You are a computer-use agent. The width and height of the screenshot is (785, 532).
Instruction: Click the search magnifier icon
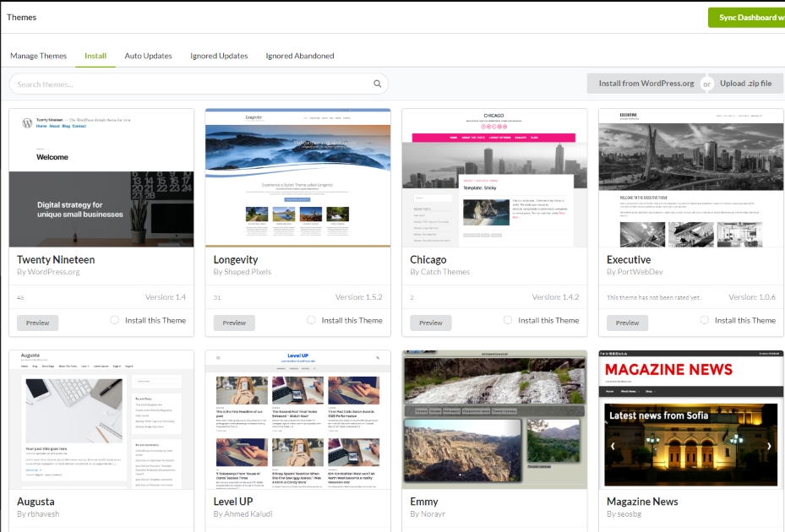pyautogui.click(x=378, y=84)
